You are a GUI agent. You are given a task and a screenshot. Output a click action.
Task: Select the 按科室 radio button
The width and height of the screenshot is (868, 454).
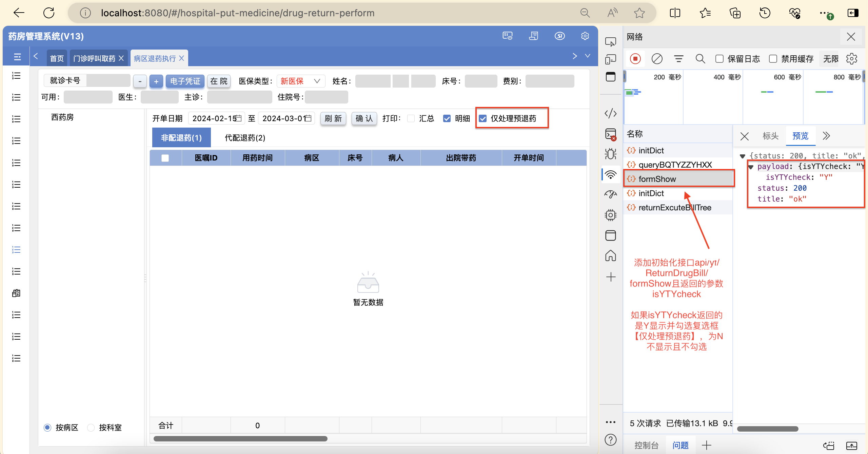pos(91,428)
